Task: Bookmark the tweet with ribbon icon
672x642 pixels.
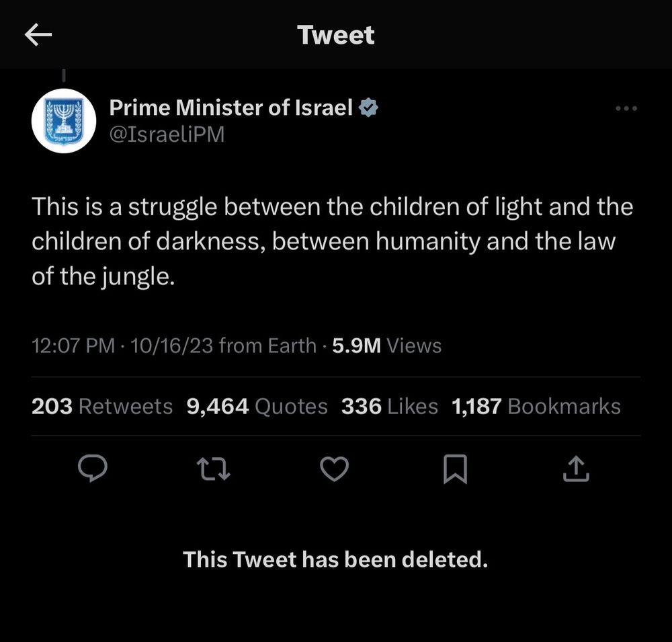Action: click(x=455, y=469)
